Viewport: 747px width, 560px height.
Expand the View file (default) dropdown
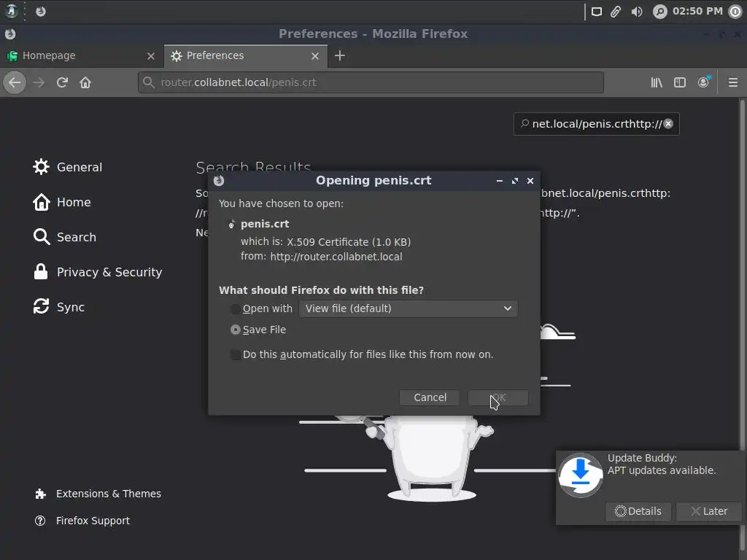pyautogui.click(x=409, y=308)
